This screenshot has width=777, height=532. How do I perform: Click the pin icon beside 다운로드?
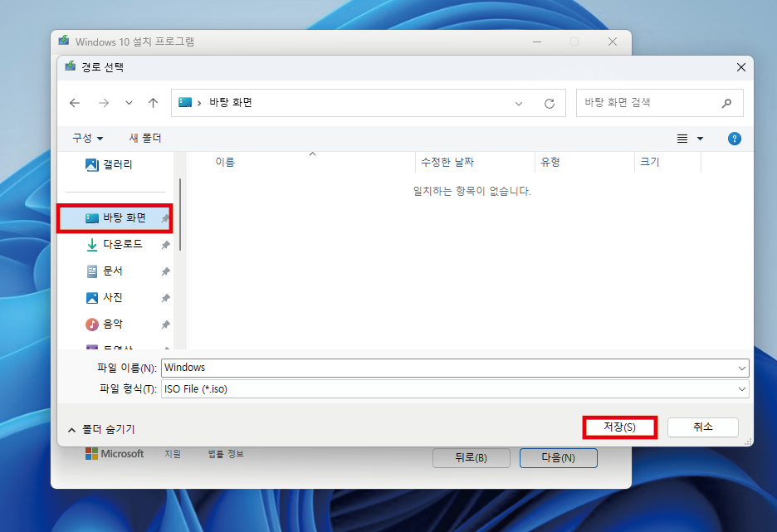[165, 245]
